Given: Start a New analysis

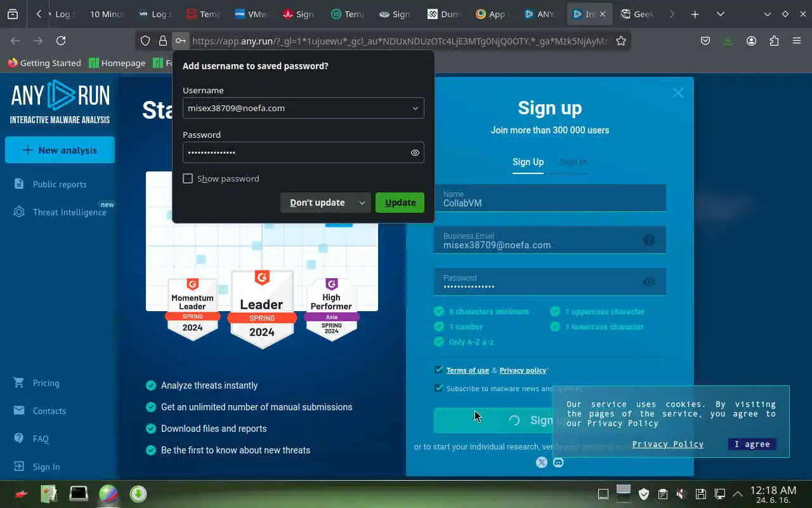Looking at the screenshot, I should pos(60,150).
